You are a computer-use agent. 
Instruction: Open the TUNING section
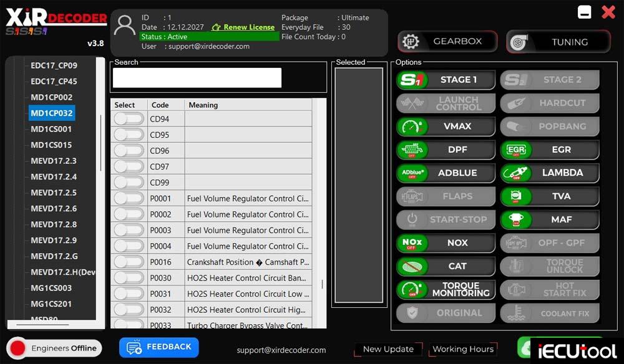[x=558, y=42]
